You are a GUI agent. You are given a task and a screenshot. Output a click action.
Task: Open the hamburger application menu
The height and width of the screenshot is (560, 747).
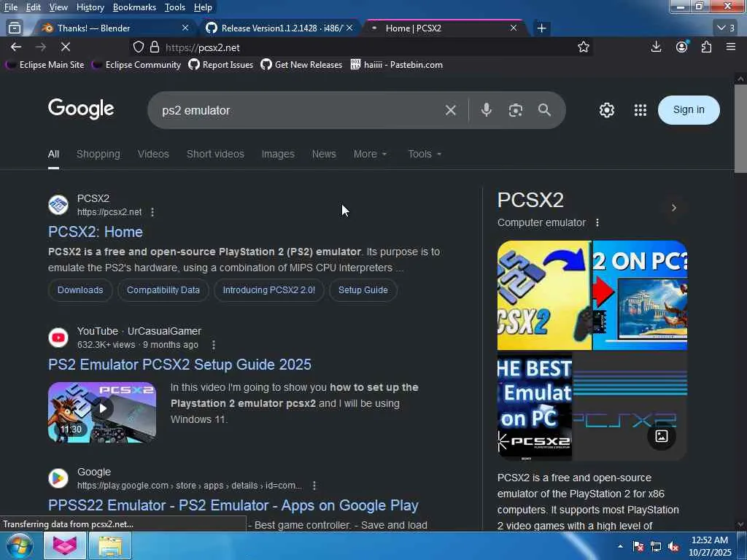(x=731, y=47)
